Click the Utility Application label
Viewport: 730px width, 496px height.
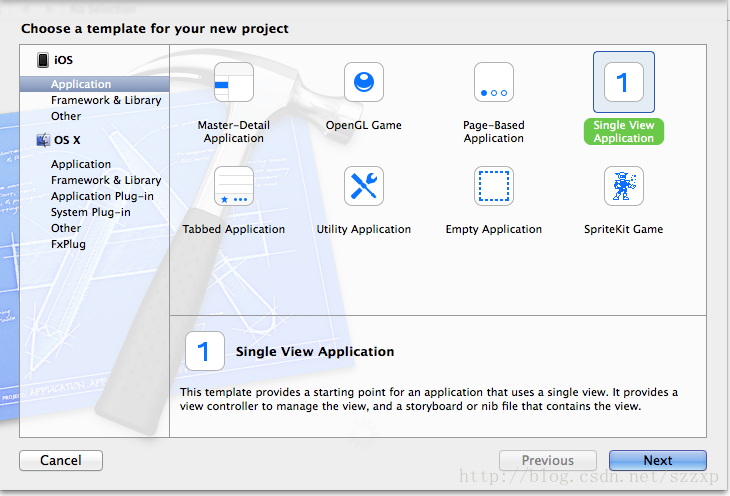[364, 229]
